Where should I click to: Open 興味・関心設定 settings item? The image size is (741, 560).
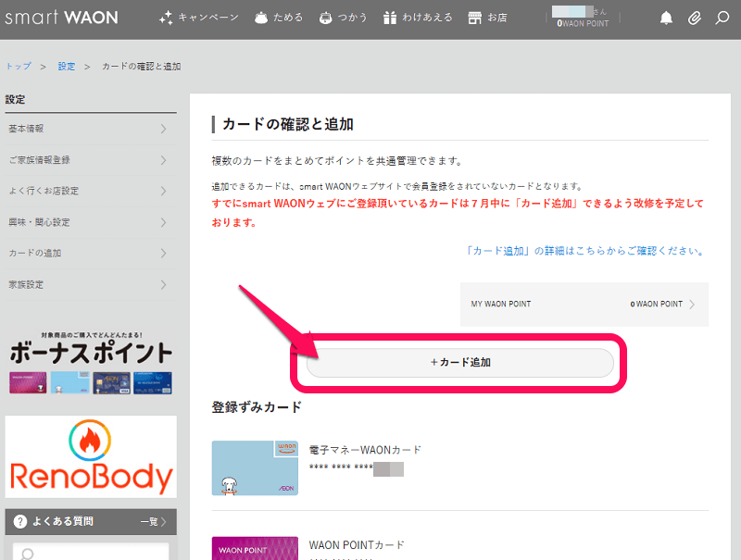(x=91, y=222)
